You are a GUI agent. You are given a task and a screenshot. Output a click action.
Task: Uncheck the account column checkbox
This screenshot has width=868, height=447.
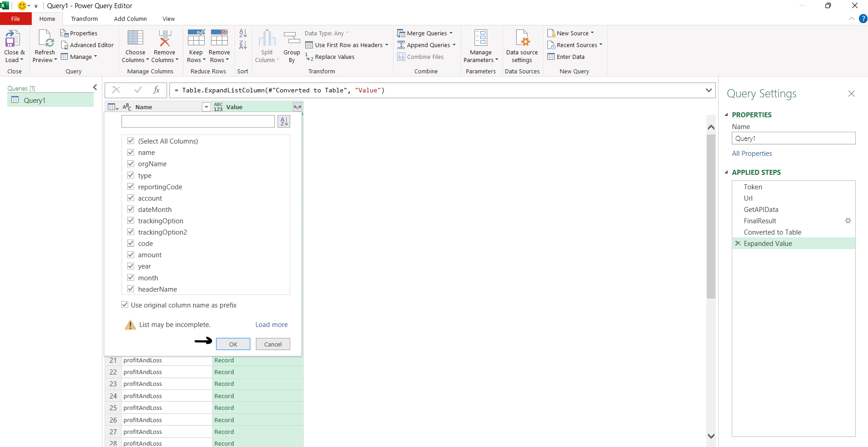(x=131, y=198)
